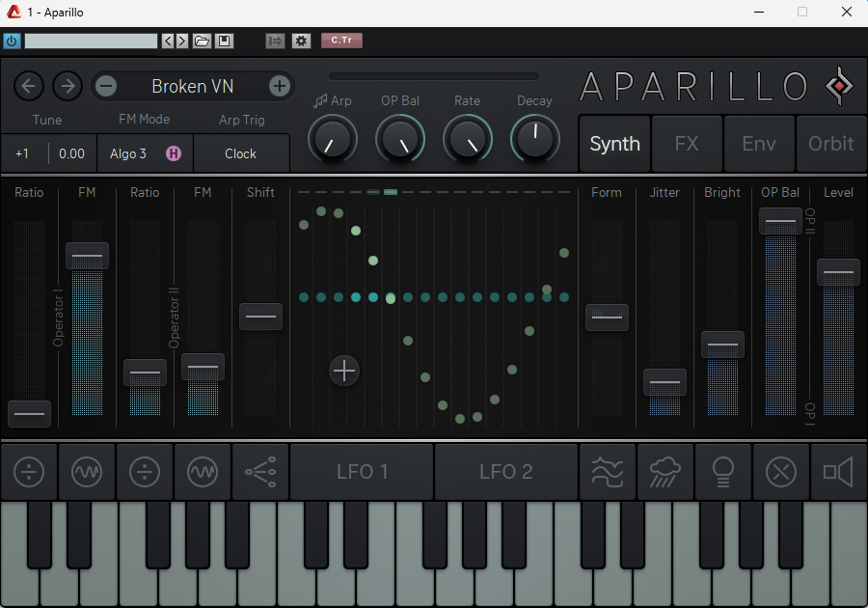The height and width of the screenshot is (608, 868).
Task: Click the Level speaker icon
Action: (x=838, y=472)
